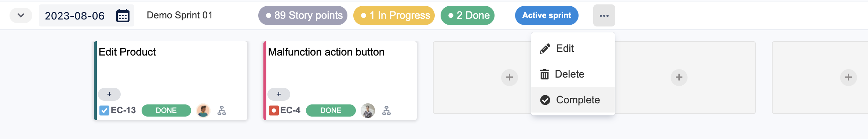This screenshot has width=868, height=139.
Task: Click the hierarchy icon on Malfunction action button card
Action: [x=386, y=111]
